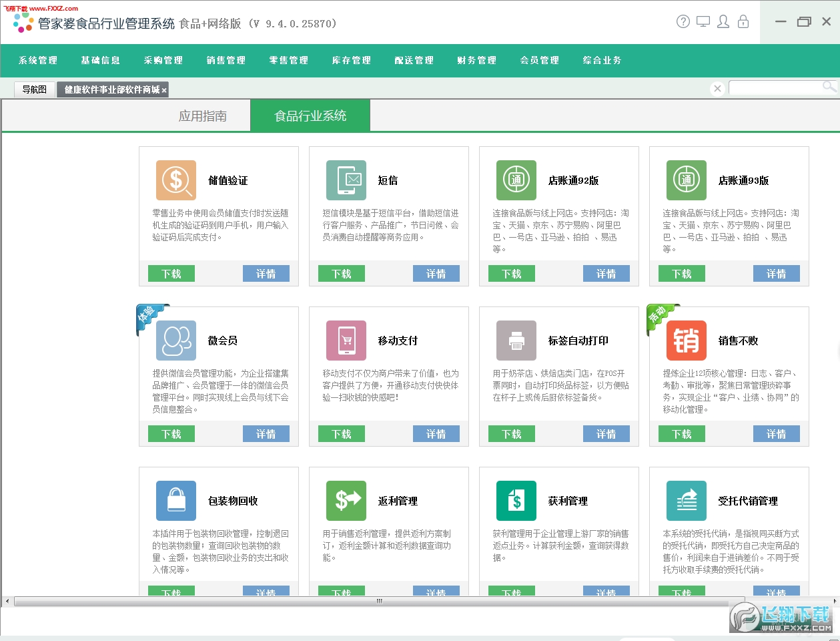Image resolution: width=840 pixels, height=641 pixels.
Task: Open the 销售管理 menu
Action: coord(225,60)
